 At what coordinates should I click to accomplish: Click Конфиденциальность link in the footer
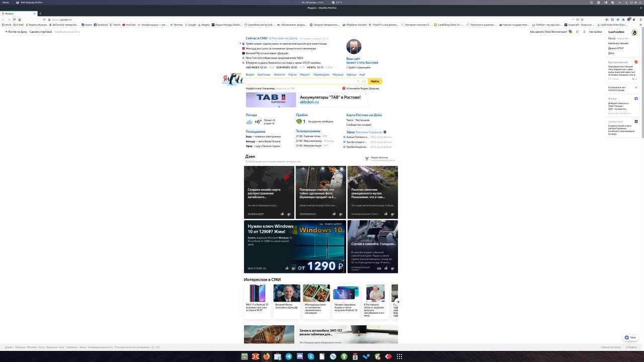tap(100, 347)
